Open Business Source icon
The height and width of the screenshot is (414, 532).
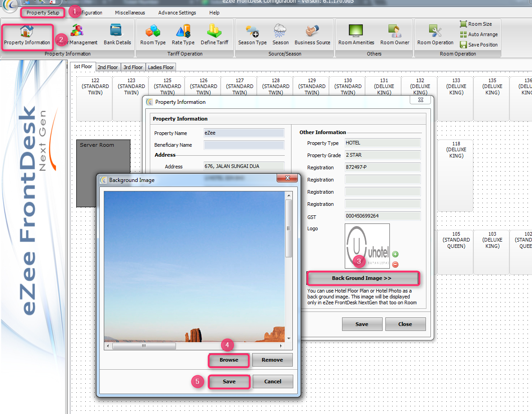tap(312, 35)
